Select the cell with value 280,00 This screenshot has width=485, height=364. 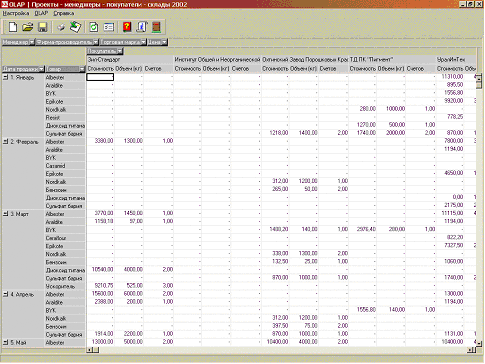[x=363, y=109]
